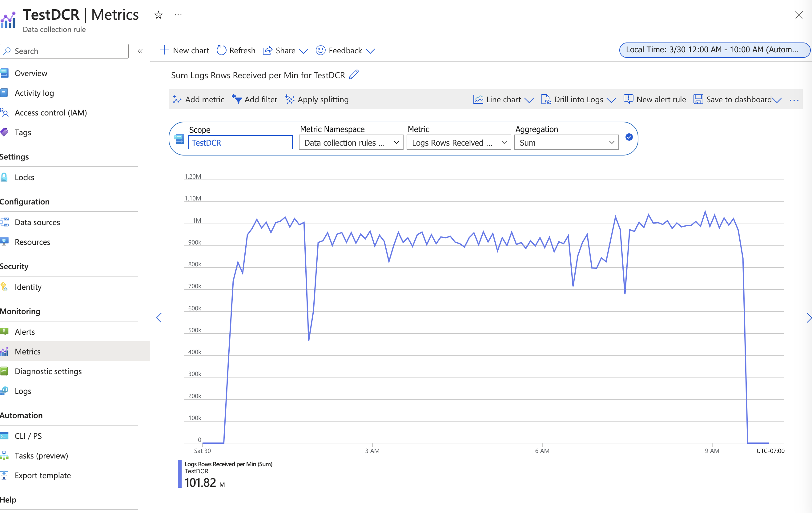
Task: Click the New chart plus icon
Action: 164,50
